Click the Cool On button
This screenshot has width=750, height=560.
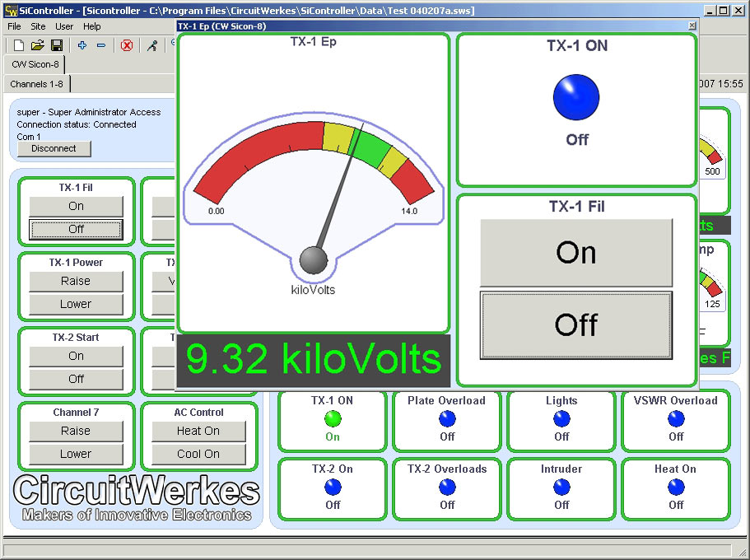tap(198, 454)
